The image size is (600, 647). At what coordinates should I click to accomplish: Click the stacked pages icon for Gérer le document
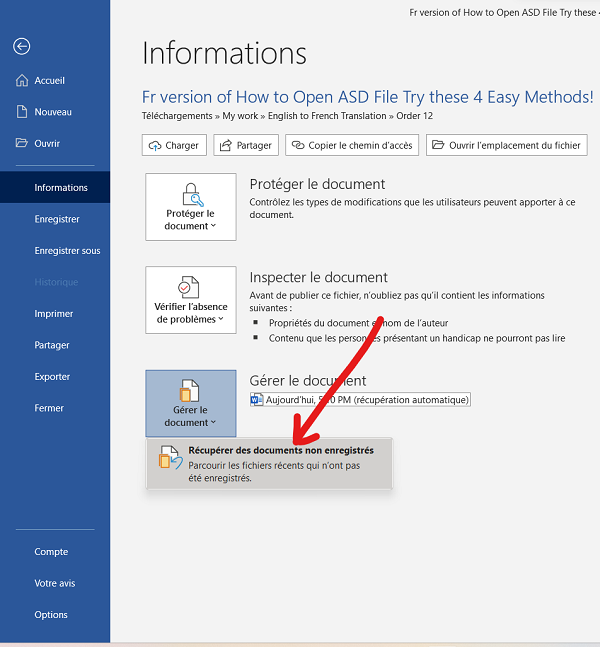[189, 390]
